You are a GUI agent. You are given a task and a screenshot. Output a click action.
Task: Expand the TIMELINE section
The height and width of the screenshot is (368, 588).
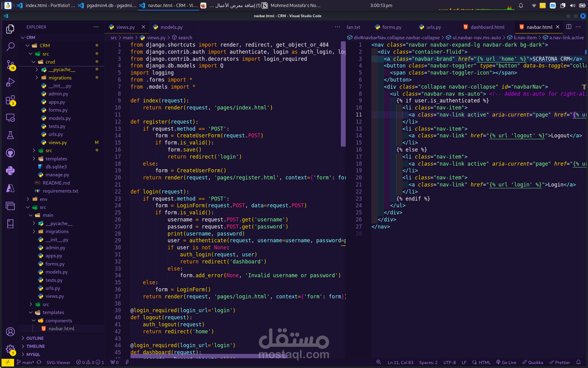point(36,346)
